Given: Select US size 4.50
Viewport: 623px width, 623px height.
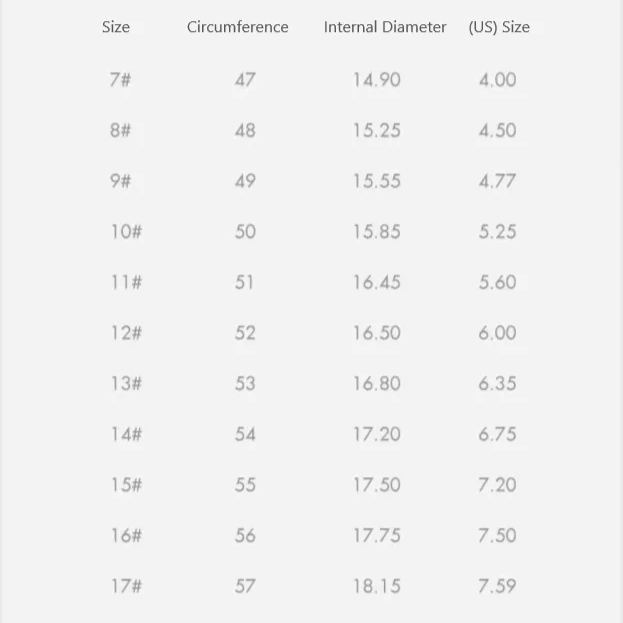Looking at the screenshot, I should (497, 130).
